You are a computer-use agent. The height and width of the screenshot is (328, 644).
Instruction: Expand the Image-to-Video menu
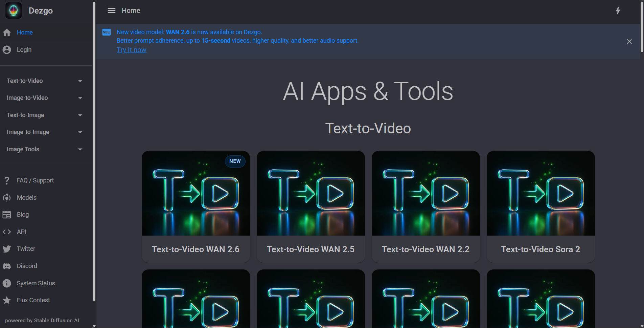click(x=80, y=98)
